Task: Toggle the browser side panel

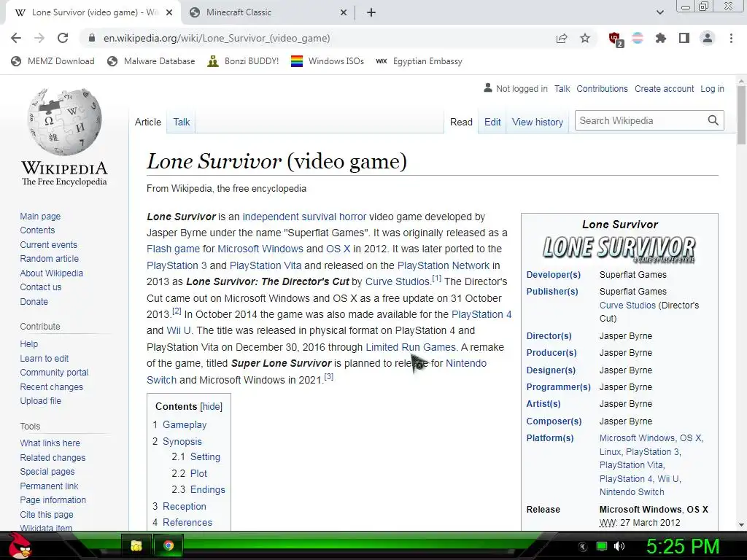Action: pos(684,38)
